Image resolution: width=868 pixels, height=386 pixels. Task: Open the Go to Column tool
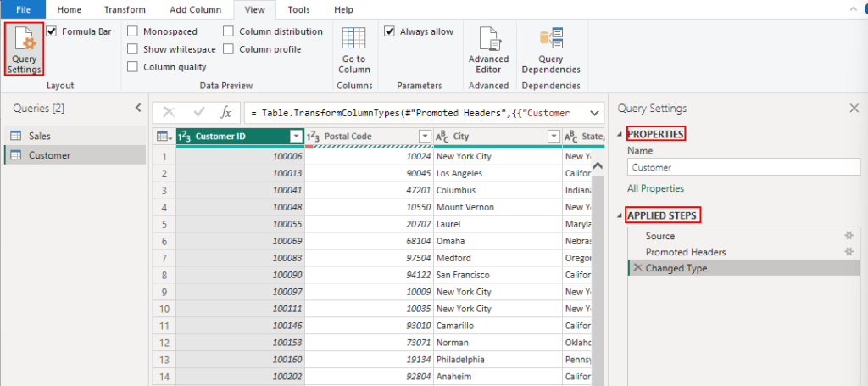[x=353, y=50]
